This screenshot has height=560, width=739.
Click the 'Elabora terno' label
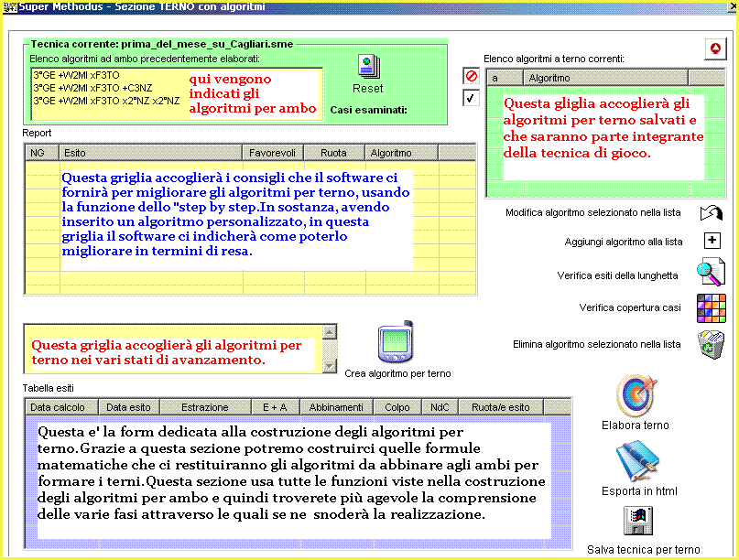636,425
